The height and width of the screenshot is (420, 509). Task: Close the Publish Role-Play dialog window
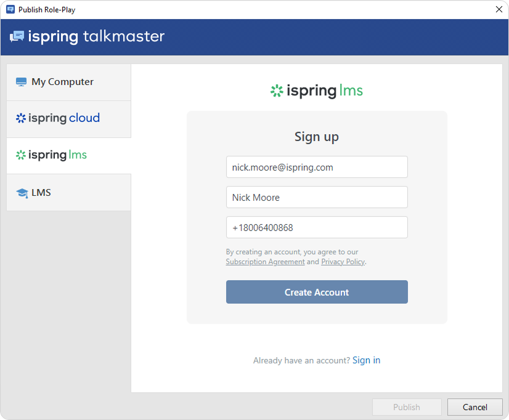[x=499, y=9]
